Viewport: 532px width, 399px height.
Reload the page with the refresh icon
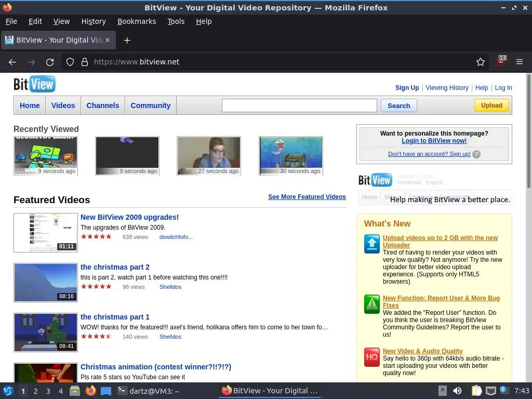(50, 62)
